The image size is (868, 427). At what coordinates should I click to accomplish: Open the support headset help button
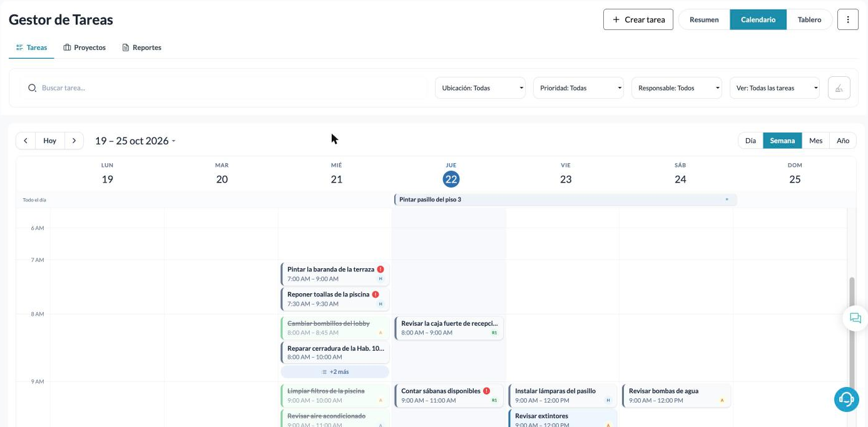(847, 399)
